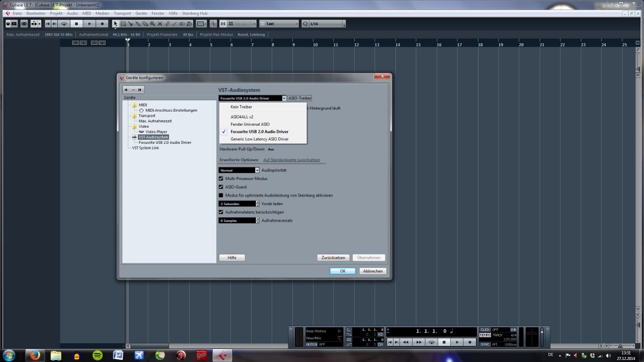This screenshot has width=644, height=362.
Task: Enable Modus für optimierte Audioleistung von Steinberg
Action: tap(221, 195)
